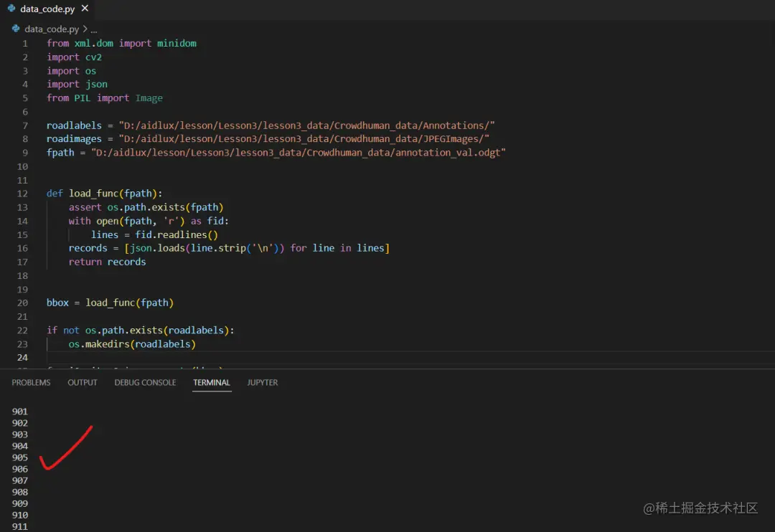Image resolution: width=775 pixels, height=532 pixels.
Task: Open the JUPYTER panel tab
Action: (x=263, y=382)
